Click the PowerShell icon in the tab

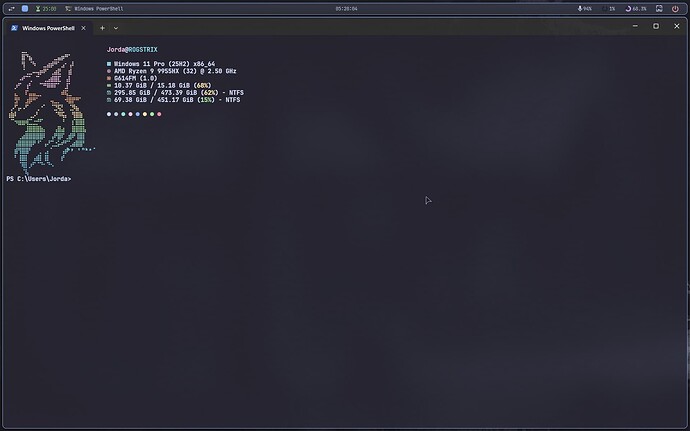tap(14, 28)
